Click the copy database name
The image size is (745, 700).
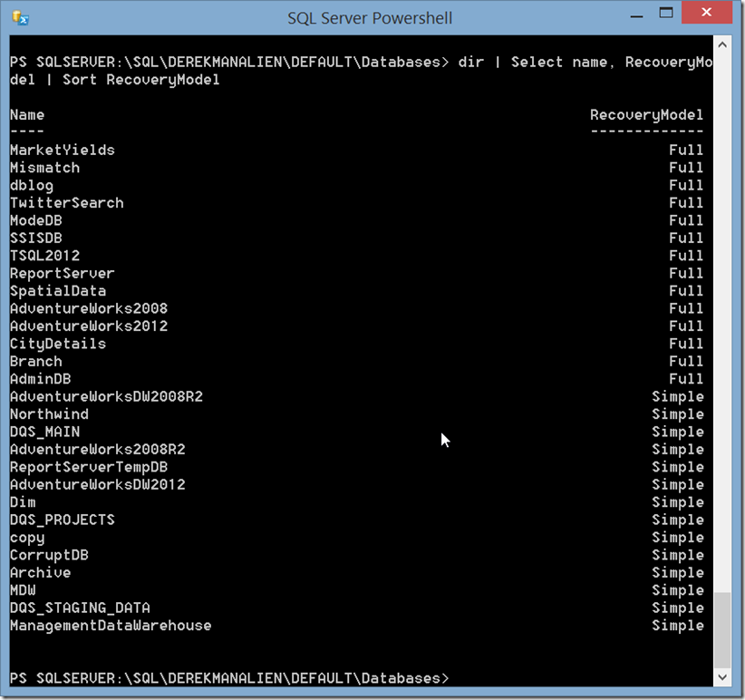(27, 539)
